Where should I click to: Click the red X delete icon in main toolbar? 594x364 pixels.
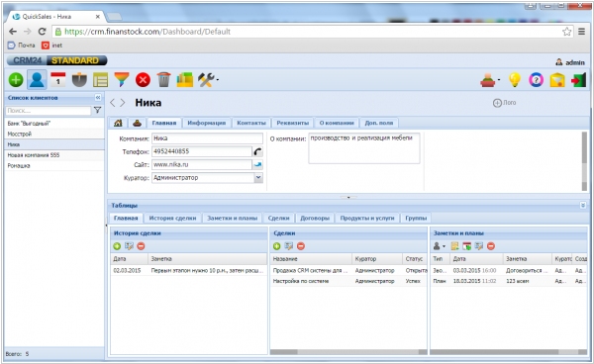143,80
